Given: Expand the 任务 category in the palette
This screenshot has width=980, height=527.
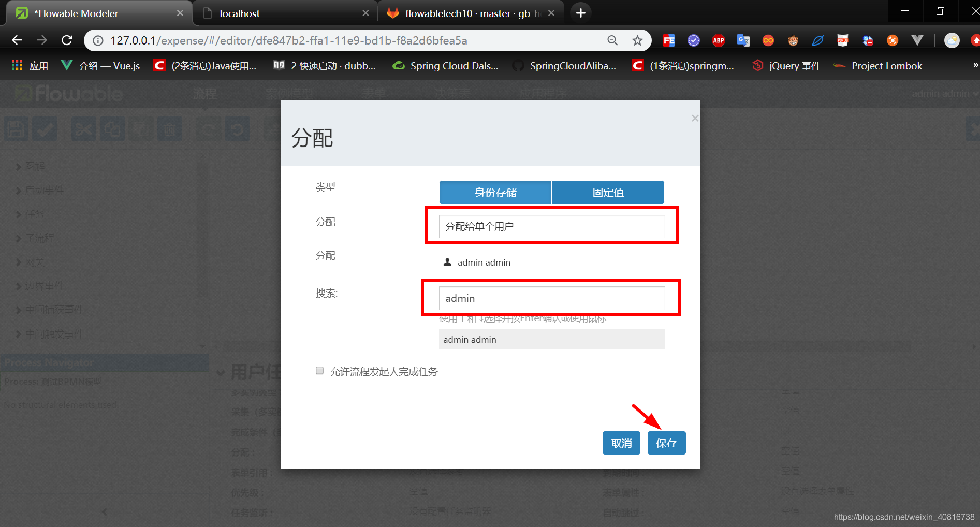Looking at the screenshot, I should pyautogui.click(x=35, y=214).
